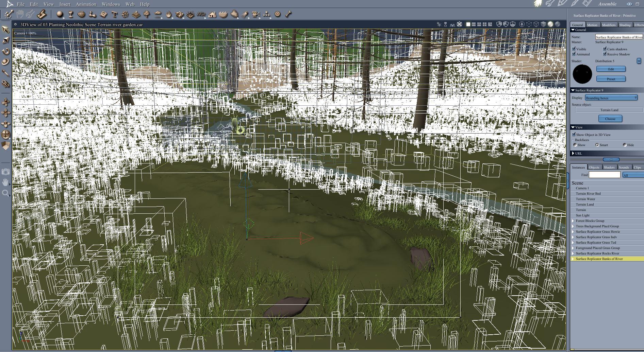Switch to the Shaders tab
This screenshot has width=644, height=352.
click(x=609, y=167)
